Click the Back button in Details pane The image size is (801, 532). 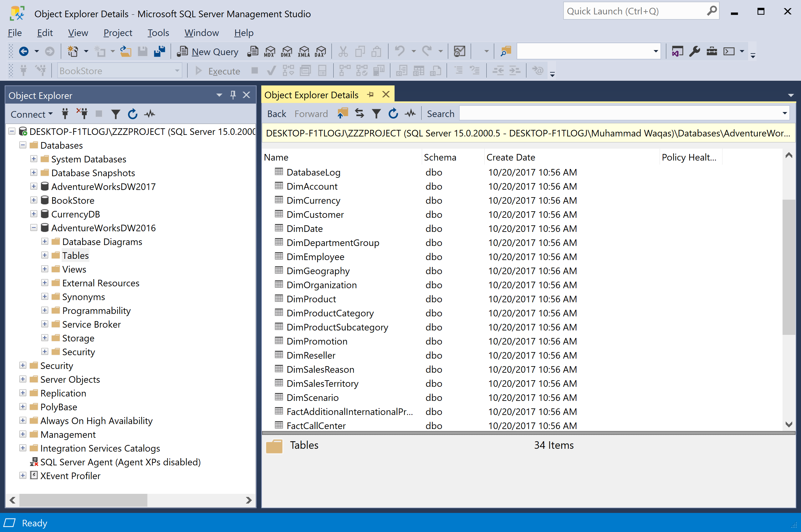(277, 114)
